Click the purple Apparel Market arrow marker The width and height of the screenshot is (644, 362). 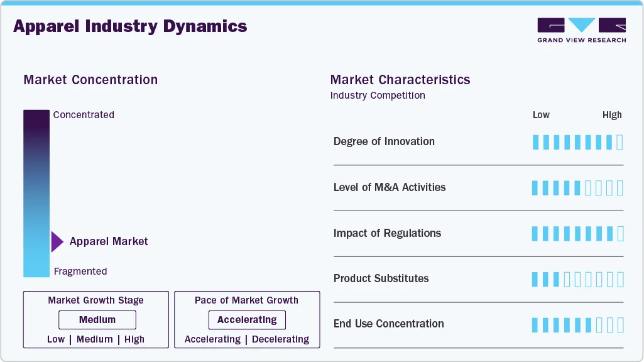pos(57,241)
